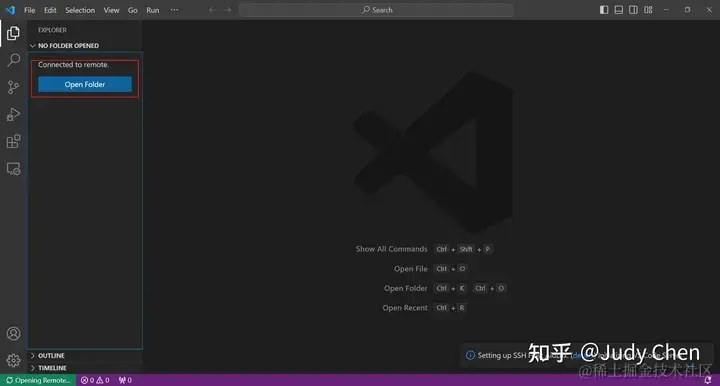Click the Search command center box

click(x=377, y=10)
